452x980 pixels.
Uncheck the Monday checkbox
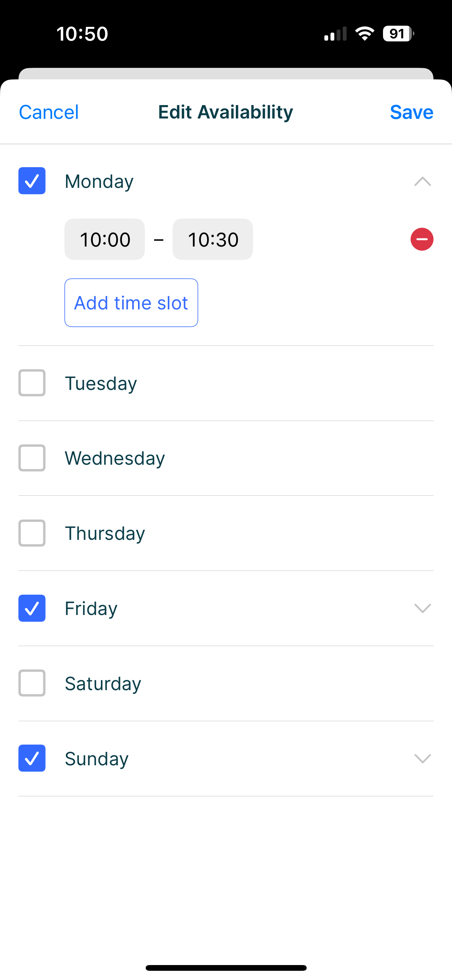point(32,181)
